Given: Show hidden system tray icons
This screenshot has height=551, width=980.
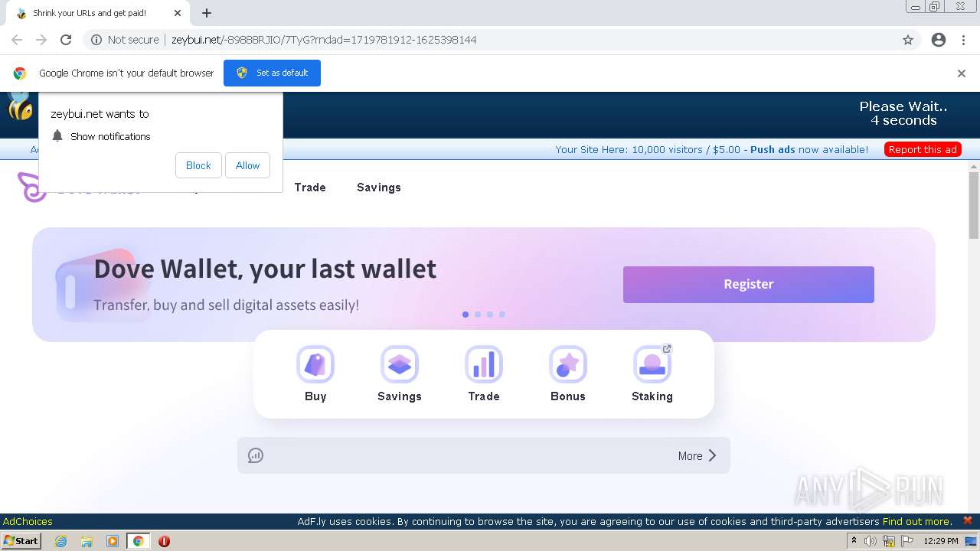Looking at the screenshot, I should point(854,541).
